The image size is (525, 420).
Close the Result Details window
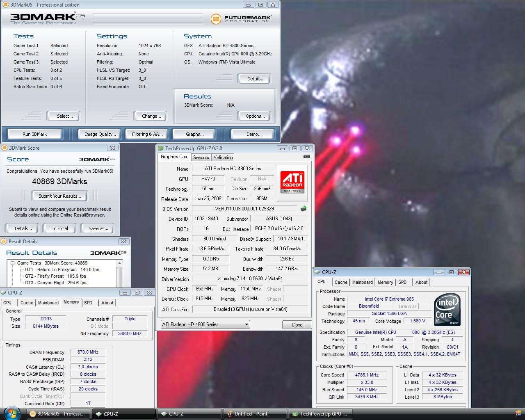click(123, 242)
